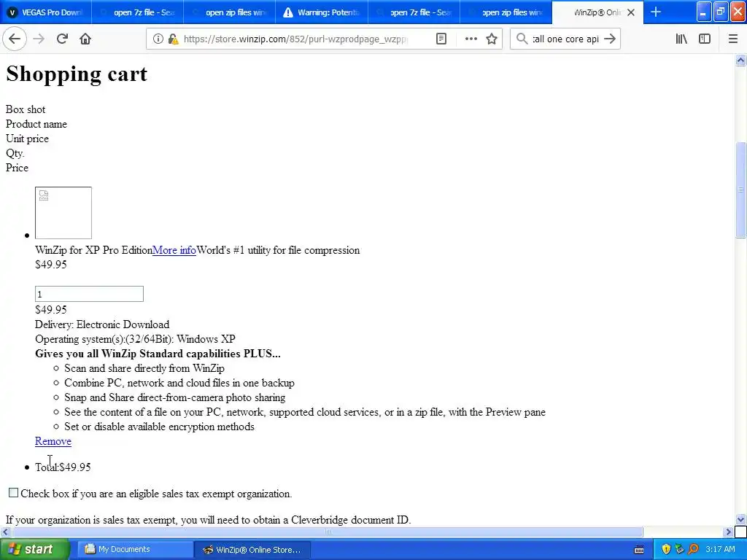Click the vertical scrollbar thumb

[x=741, y=190]
